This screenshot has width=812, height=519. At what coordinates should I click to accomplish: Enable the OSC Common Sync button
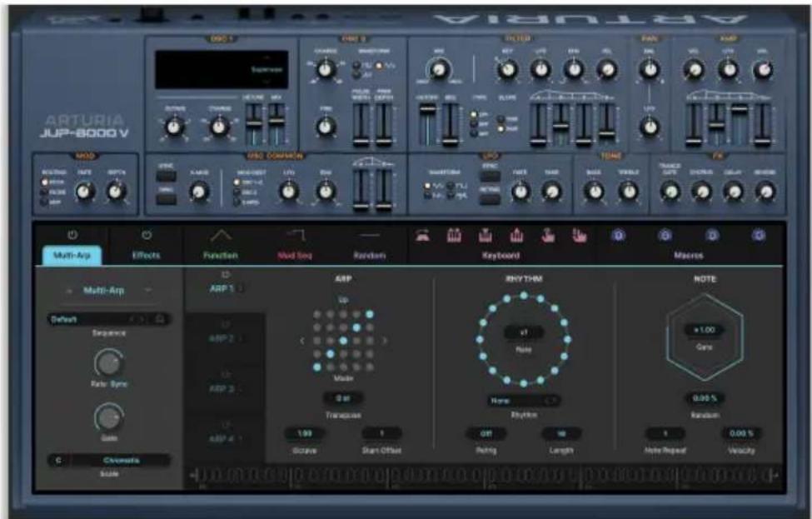[x=167, y=176]
